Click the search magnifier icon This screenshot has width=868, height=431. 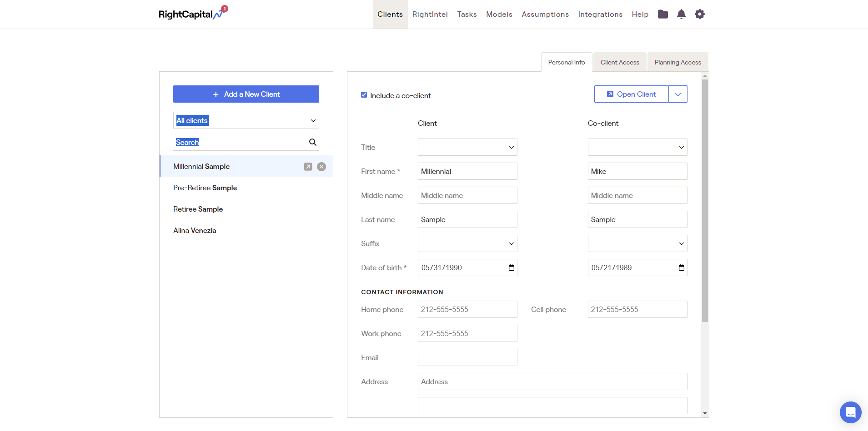313,142
